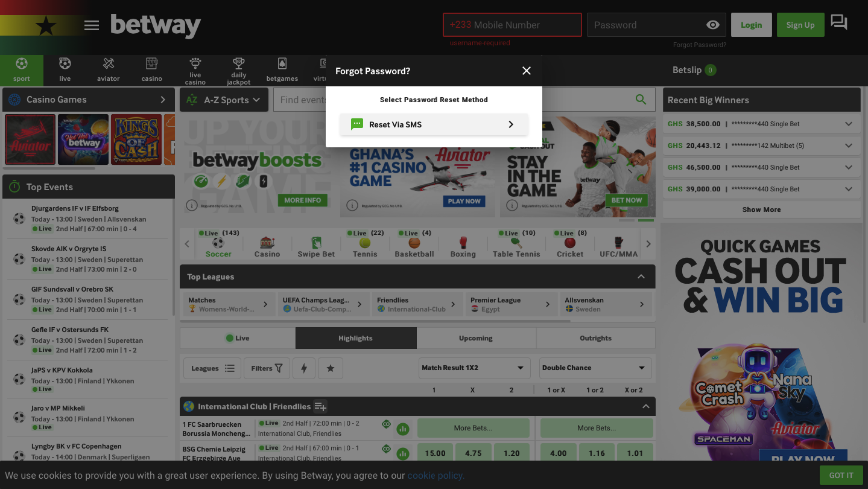Open the Leagues list button
The height and width of the screenshot is (489, 868).
(x=212, y=368)
